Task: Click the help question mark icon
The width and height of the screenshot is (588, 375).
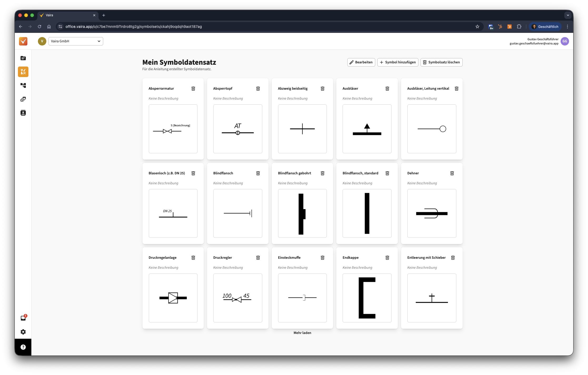Action: pyautogui.click(x=23, y=347)
